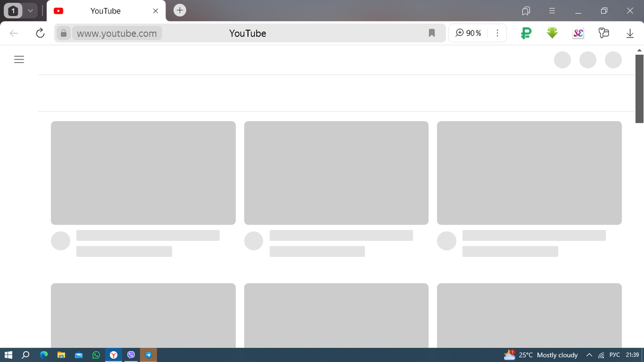644x362 pixels.
Task: Open Windows taskbar search
Action: pos(25,355)
